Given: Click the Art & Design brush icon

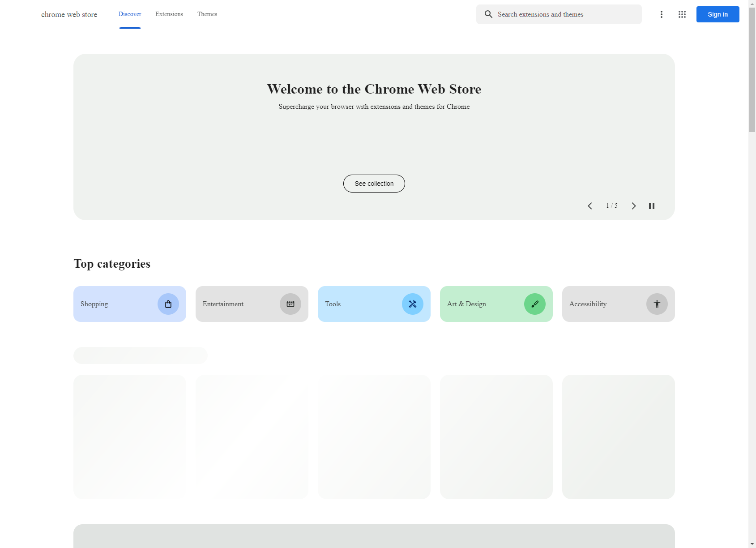Looking at the screenshot, I should pos(535,304).
